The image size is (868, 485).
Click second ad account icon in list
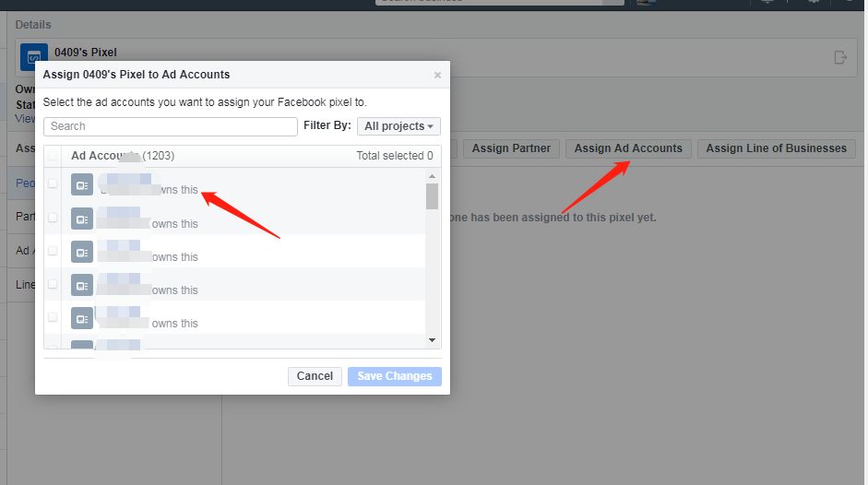coord(82,219)
